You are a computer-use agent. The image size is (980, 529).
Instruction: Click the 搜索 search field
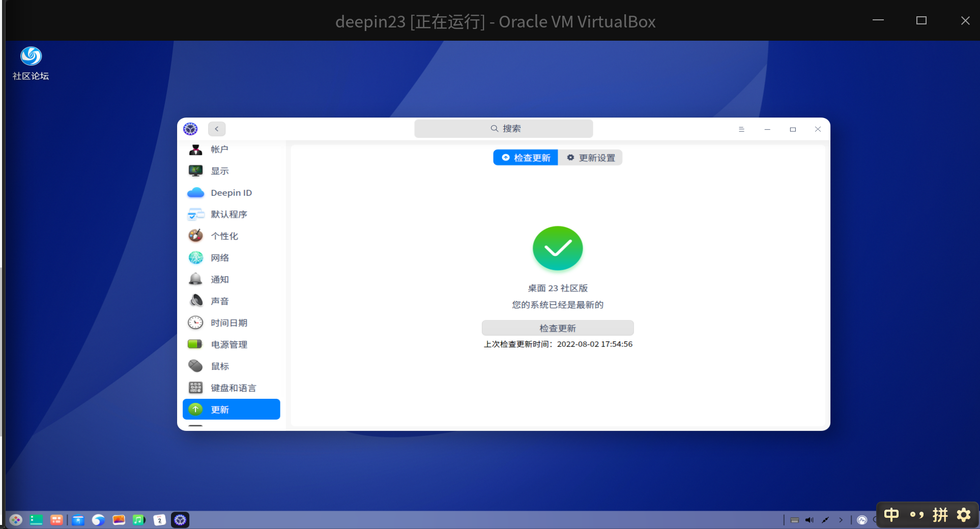pyautogui.click(x=504, y=129)
